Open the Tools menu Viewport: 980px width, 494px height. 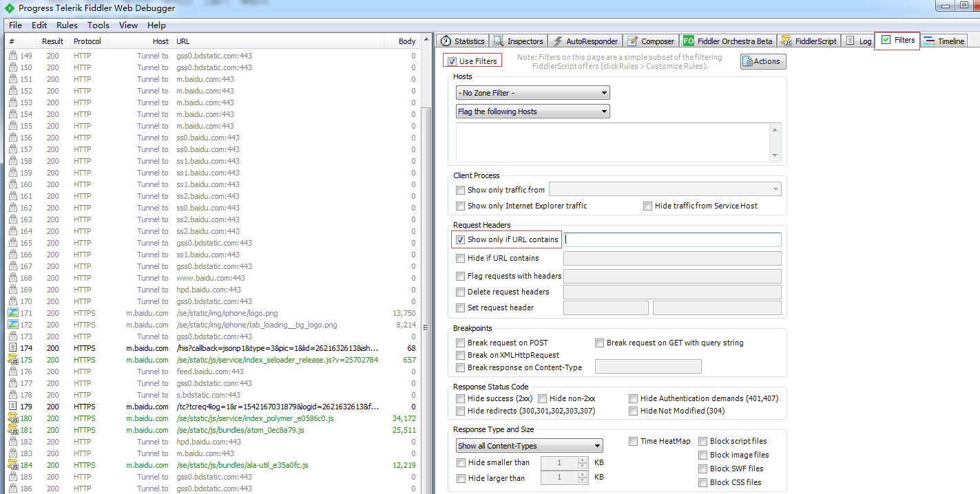(x=98, y=25)
